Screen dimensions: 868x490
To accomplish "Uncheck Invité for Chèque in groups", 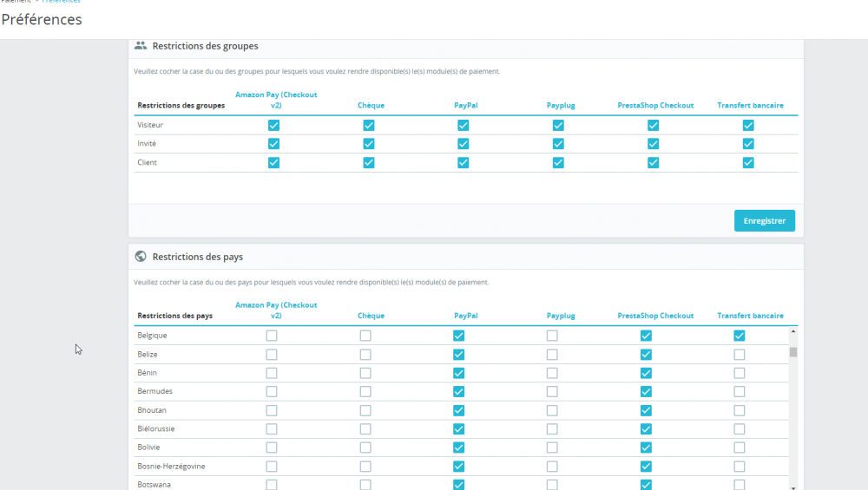I will coord(369,144).
